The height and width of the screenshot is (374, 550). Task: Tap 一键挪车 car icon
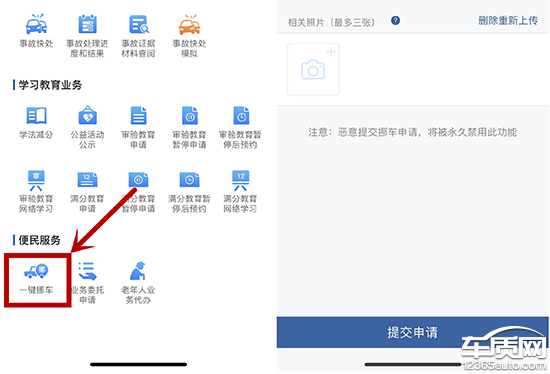coord(36,271)
